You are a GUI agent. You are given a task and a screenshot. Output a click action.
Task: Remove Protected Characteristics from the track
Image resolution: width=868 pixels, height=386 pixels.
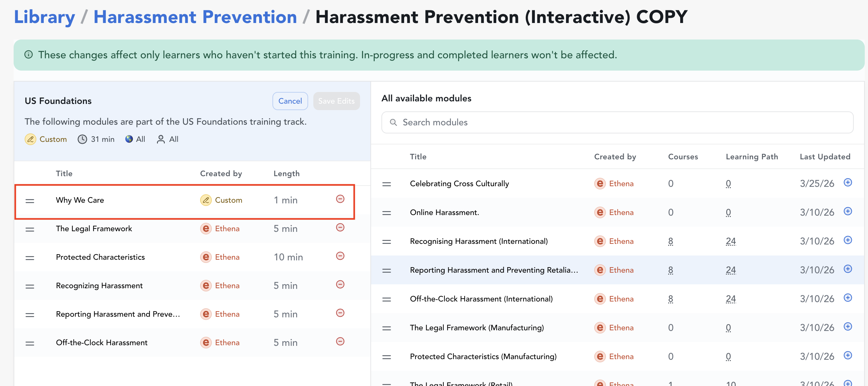340,256
